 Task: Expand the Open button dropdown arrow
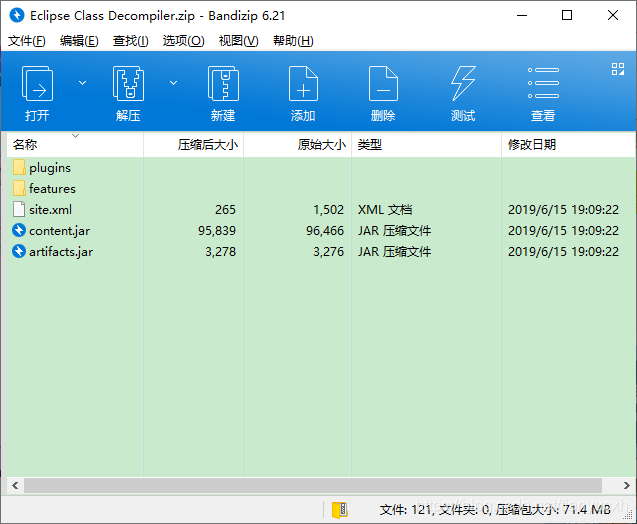point(82,83)
